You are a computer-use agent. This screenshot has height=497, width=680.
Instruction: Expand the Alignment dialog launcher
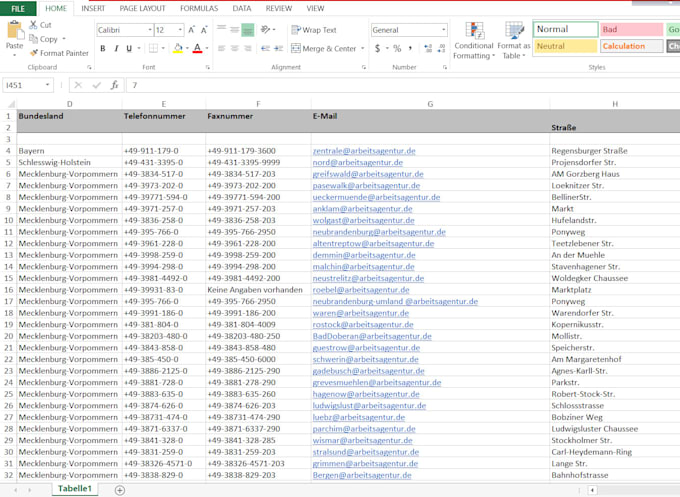tap(364, 67)
